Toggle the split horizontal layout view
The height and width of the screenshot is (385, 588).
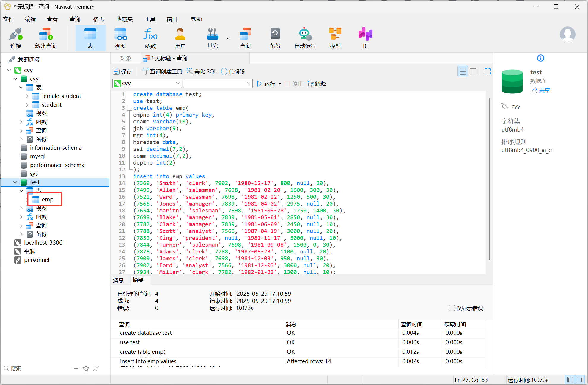point(463,71)
